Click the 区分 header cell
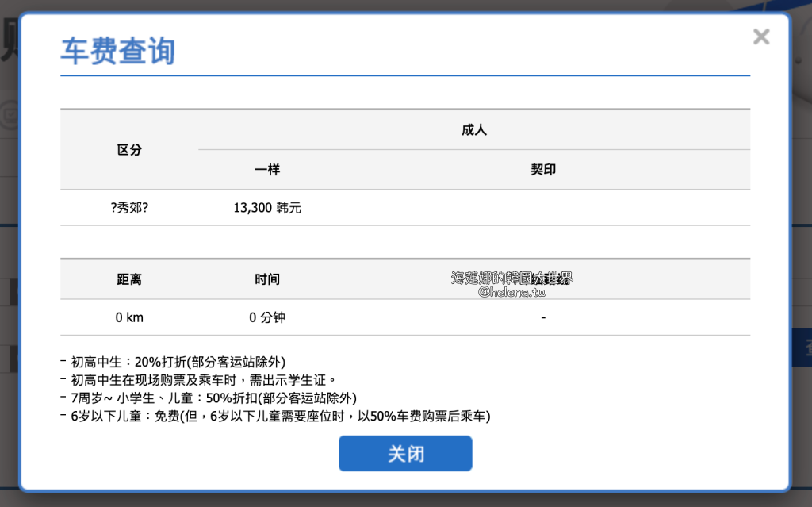The width and height of the screenshot is (812, 507). 129,149
